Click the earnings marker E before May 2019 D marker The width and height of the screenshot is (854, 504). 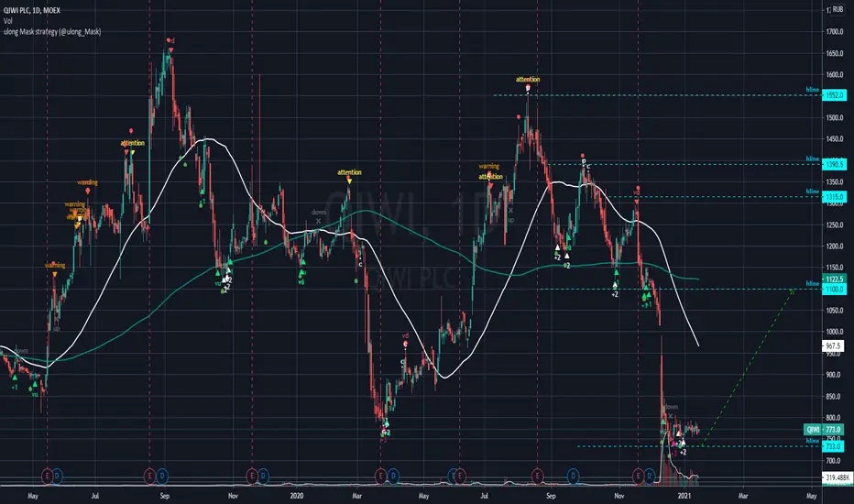point(48,477)
